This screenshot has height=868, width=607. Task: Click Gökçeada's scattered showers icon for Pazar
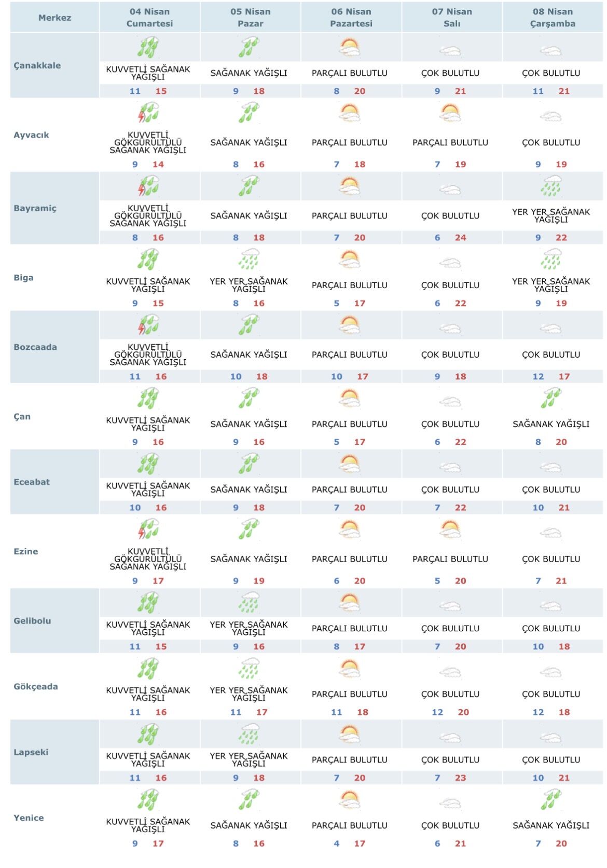(x=249, y=668)
